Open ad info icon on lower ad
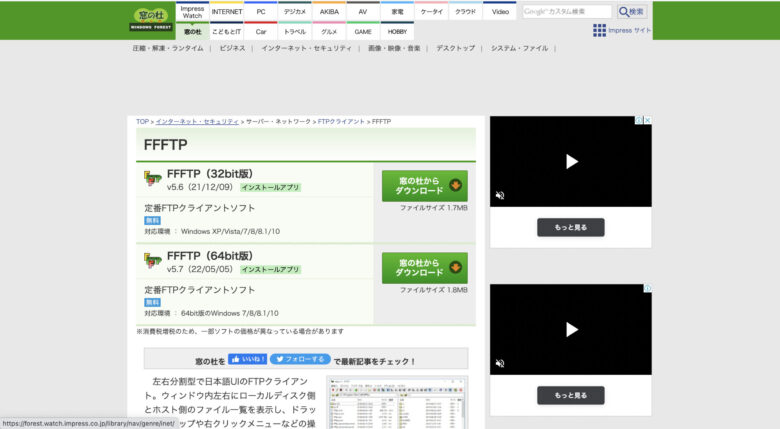Image resolution: width=780 pixels, height=429 pixels. point(648,288)
